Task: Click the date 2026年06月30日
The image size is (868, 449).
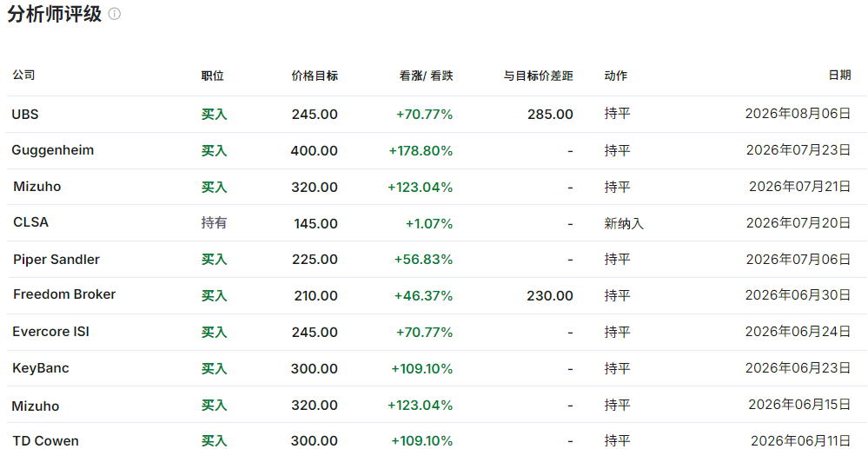Action: 798,295
